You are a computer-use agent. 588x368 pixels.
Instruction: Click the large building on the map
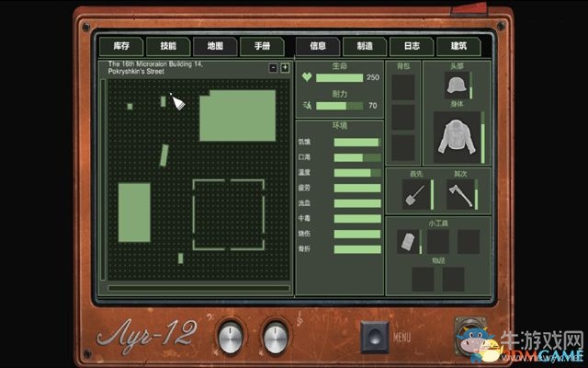click(238, 116)
